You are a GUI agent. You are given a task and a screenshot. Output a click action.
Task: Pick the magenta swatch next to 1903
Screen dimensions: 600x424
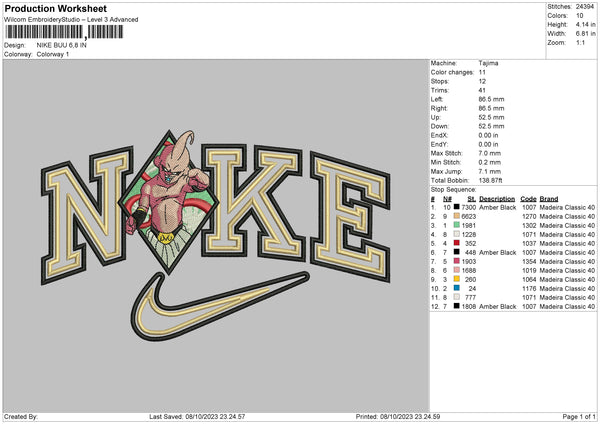click(457, 261)
